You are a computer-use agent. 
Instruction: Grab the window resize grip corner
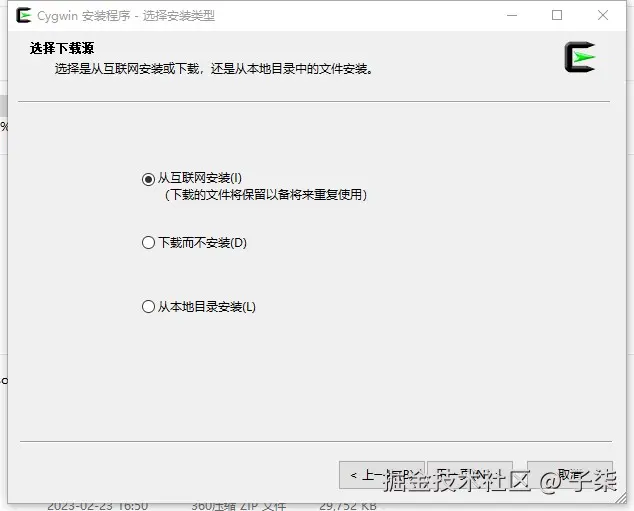(621, 498)
